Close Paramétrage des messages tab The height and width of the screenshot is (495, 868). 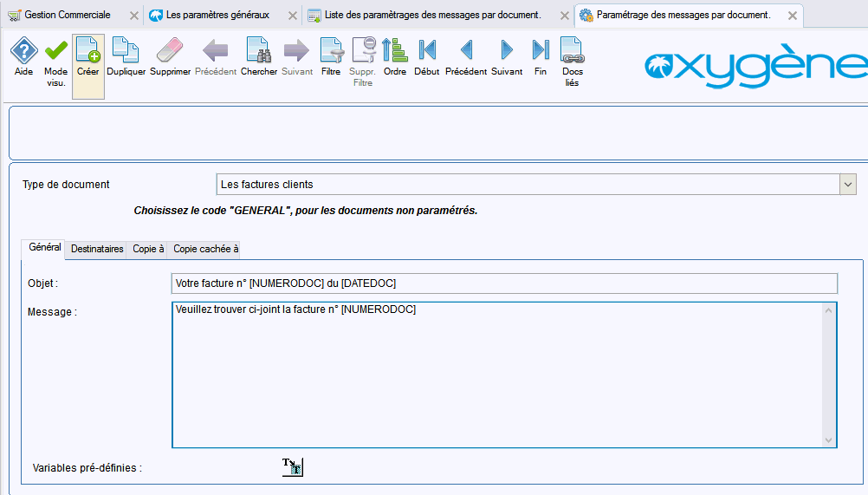pos(793,16)
